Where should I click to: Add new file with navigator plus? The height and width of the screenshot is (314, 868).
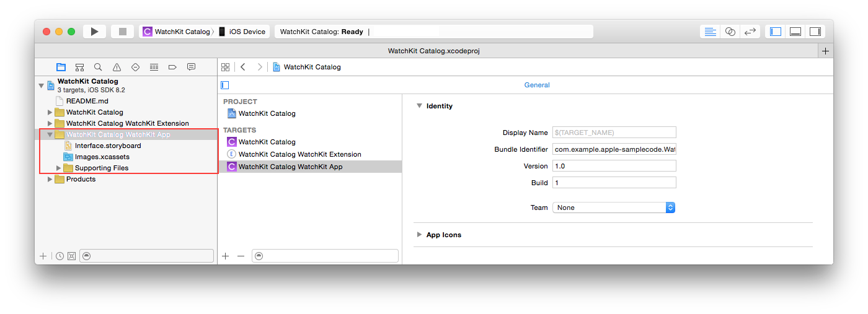(x=43, y=256)
